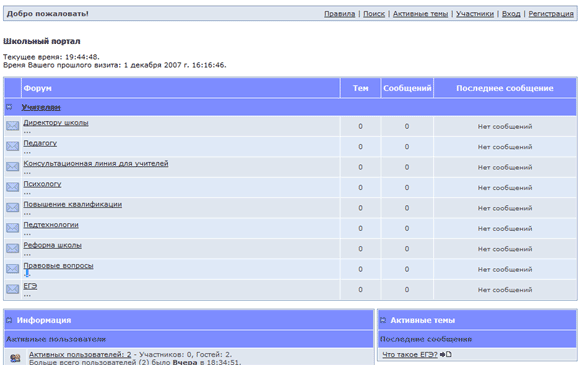The width and height of the screenshot is (580, 365).
Task: Click envelope icon next to Педтехнологии
Action: [13, 228]
